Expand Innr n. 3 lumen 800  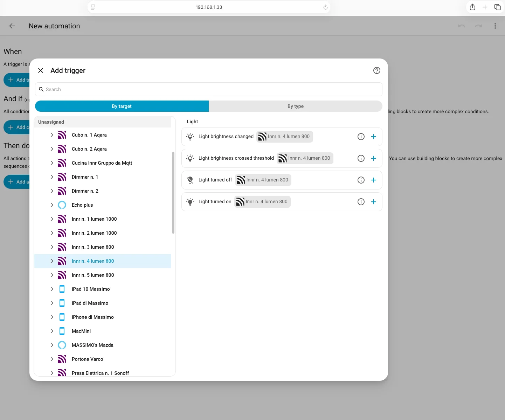click(x=52, y=247)
